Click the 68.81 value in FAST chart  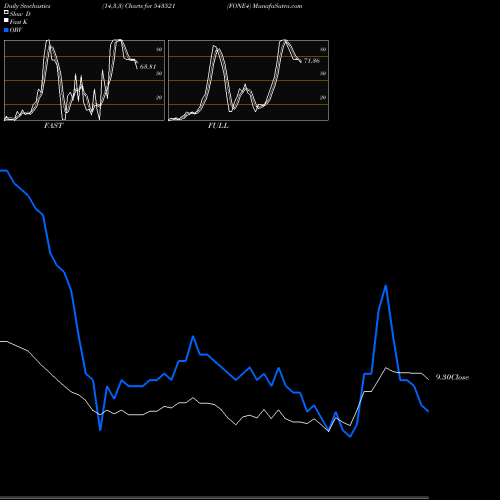click(148, 67)
